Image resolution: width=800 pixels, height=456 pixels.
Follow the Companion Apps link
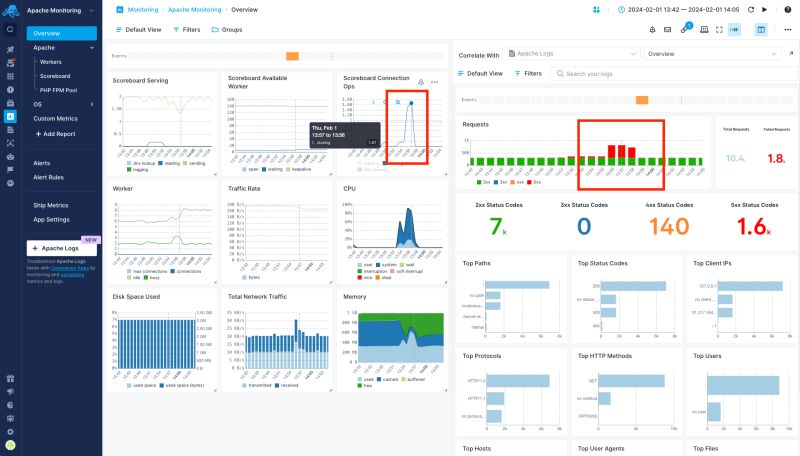[x=70, y=268]
